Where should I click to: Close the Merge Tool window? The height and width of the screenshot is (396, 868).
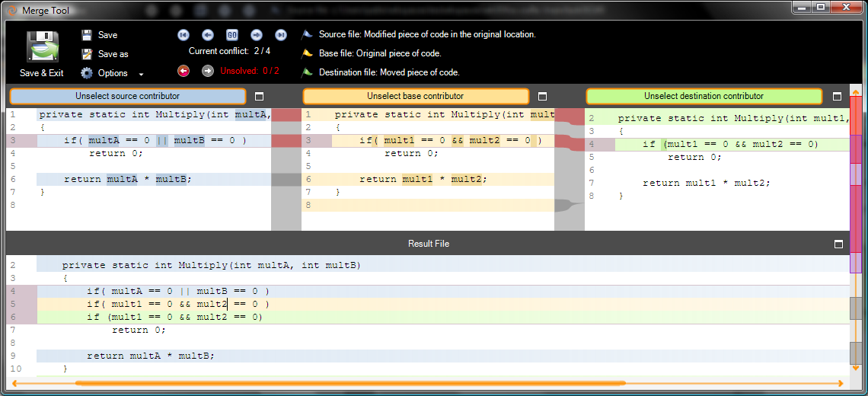point(847,7)
